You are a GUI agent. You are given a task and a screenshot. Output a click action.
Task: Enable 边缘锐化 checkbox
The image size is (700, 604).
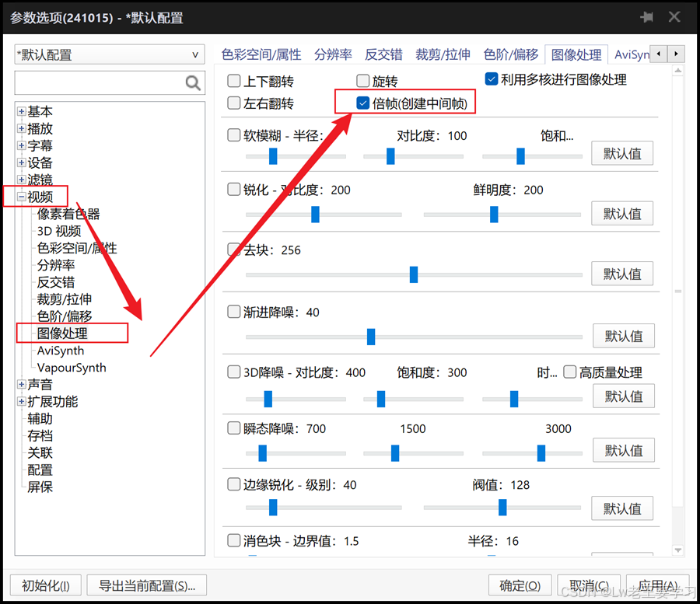tap(234, 484)
